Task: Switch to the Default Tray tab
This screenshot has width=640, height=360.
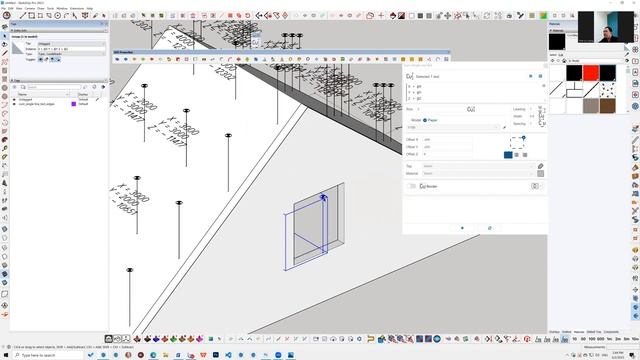Action: [594, 332]
